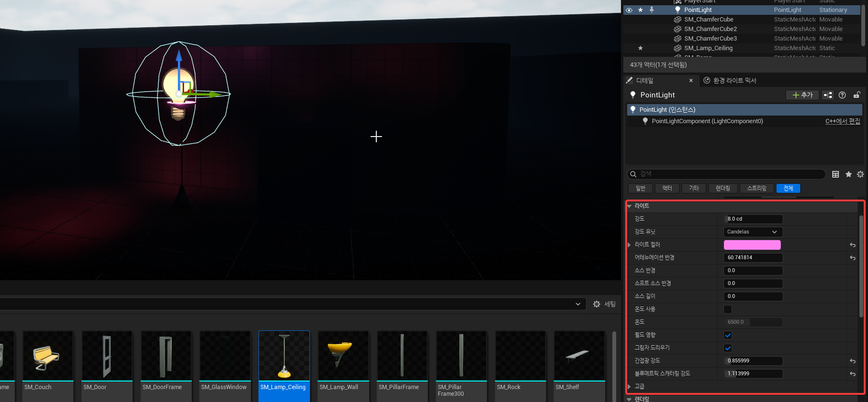868x402 pixels.
Task: Select PointLight (인스턴스) in component tree
Action: 744,110
